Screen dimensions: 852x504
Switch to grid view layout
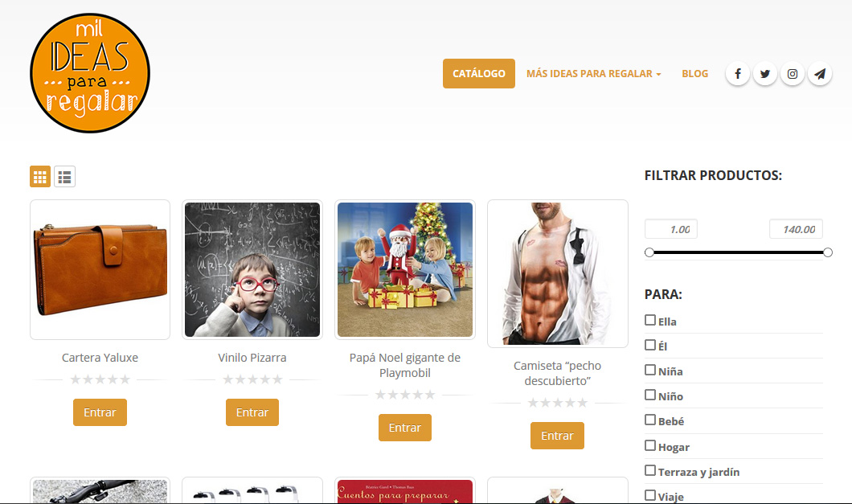[40, 177]
